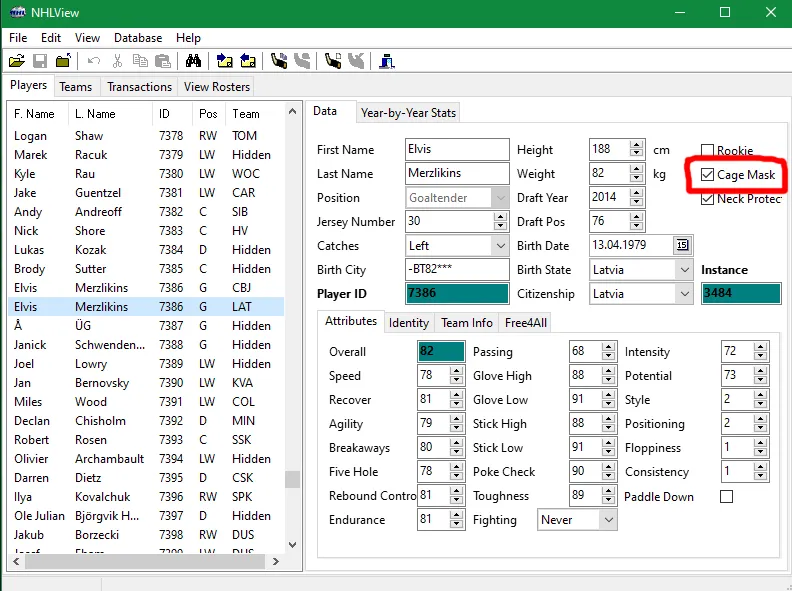Image resolution: width=792 pixels, height=591 pixels.
Task: Select Elvis Merzlikins CBJ row
Action: pyautogui.click(x=146, y=288)
